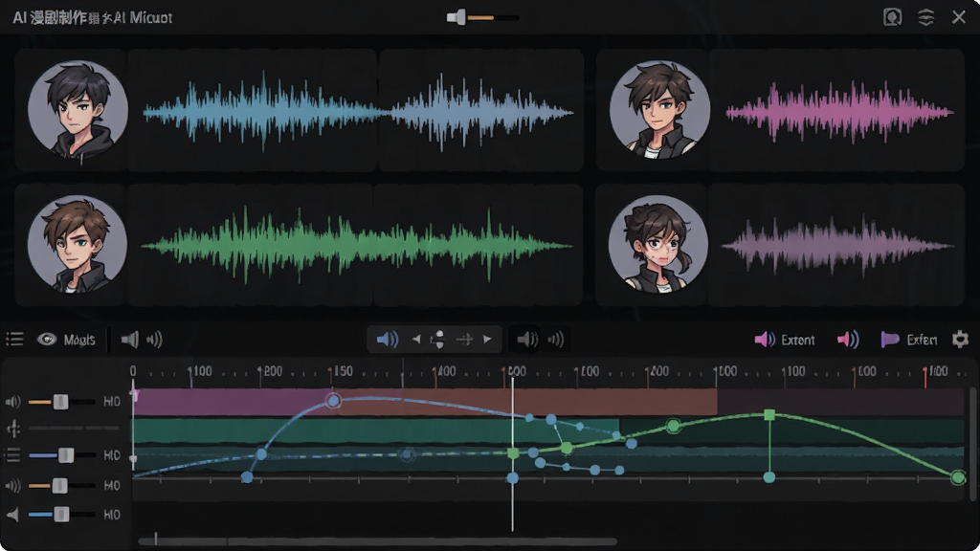Click the stacked layers icon in title bar
Image resolution: width=980 pixels, height=551 pixels.
926,17
